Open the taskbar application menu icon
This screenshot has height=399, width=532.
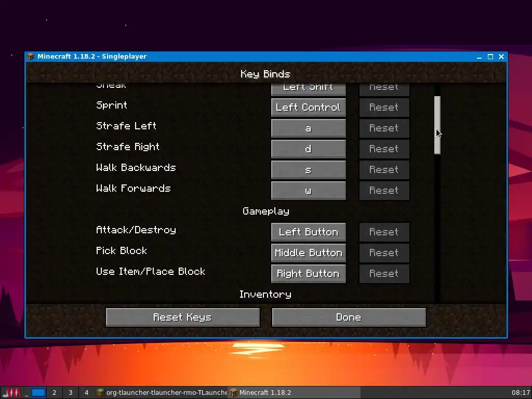pos(12,393)
